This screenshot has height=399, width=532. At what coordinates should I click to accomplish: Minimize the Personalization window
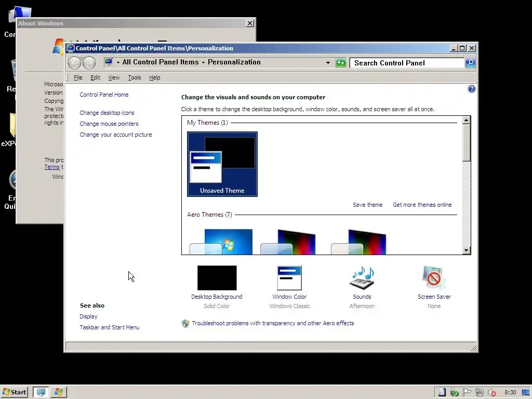(x=453, y=48)
